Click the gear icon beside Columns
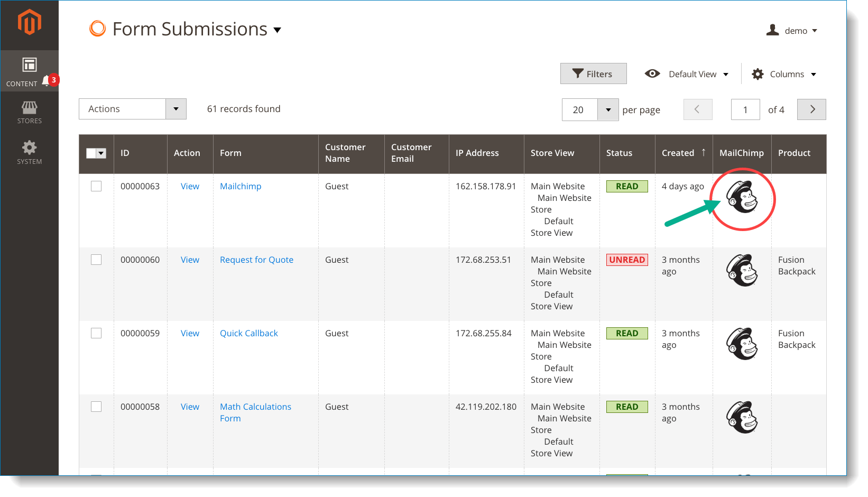This screenshot has width=868, height=497. (758, 74)
